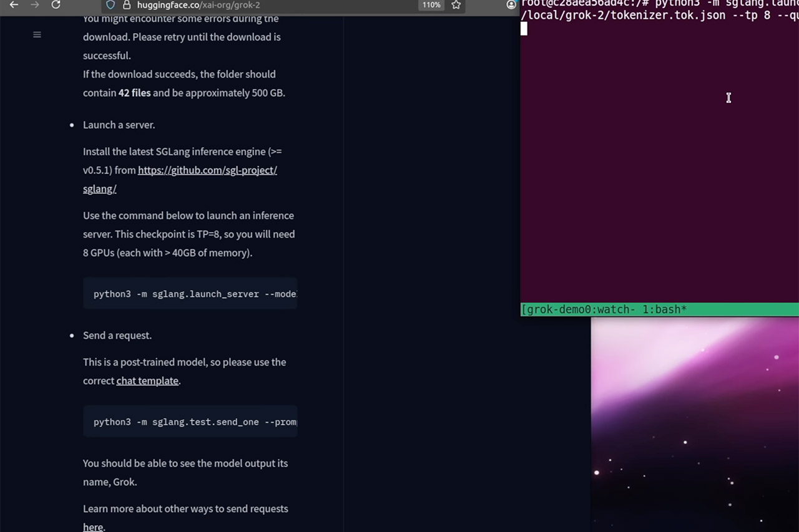Open the hamburger menu beside the model card
Viewport: 799px width, 532px height.
click(37, 35)
